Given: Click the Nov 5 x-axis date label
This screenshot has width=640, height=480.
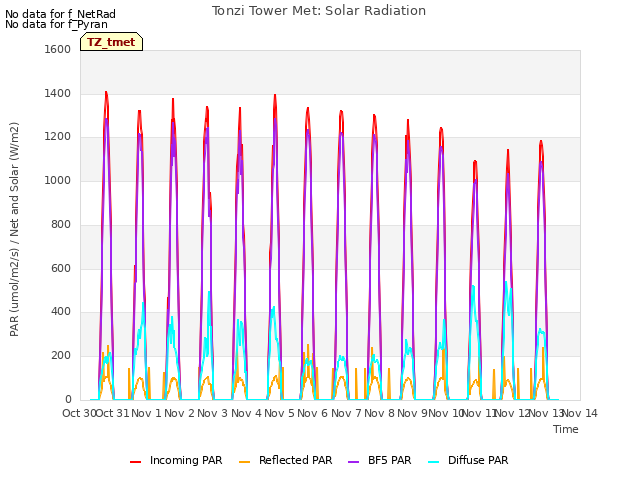Looking at the screenshot, I should click(279, 413).
